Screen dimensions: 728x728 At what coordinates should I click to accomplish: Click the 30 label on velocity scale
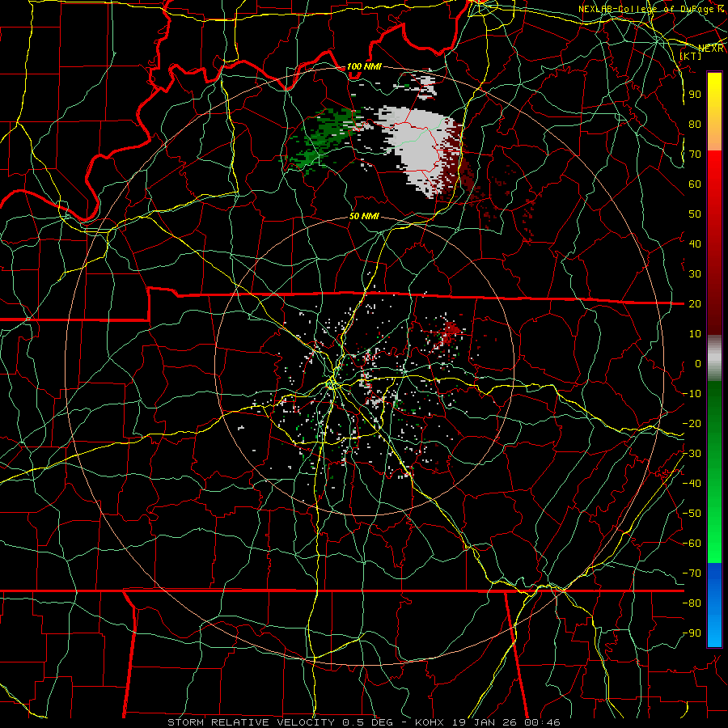[x=695, y=274]
